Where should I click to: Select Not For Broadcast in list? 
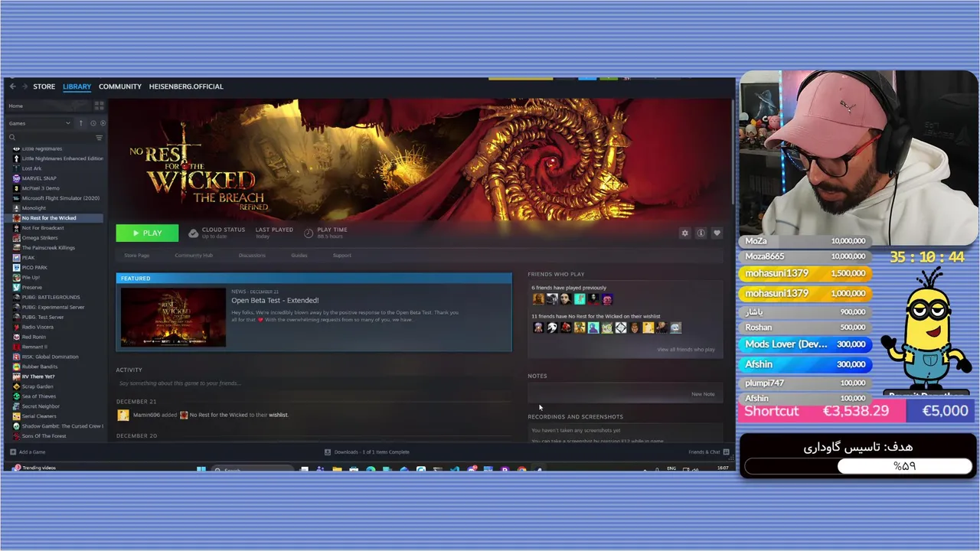click(x=43, y=228)
